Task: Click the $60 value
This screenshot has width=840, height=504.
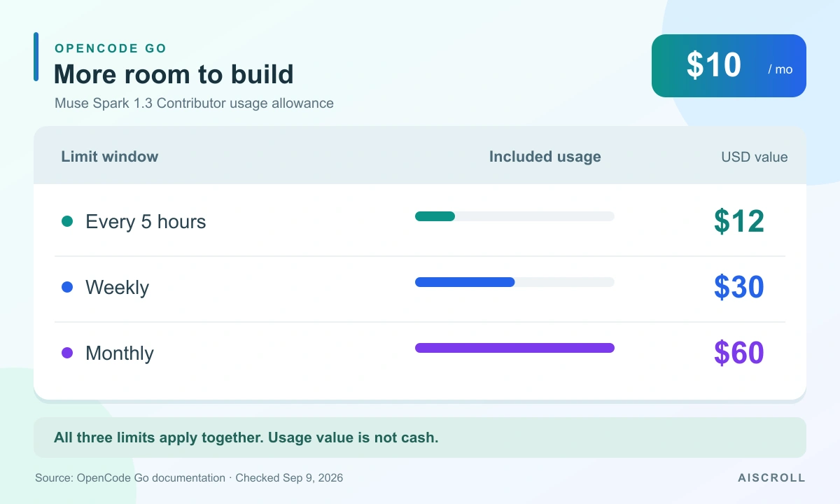Action: pyautogui.click(x=739, y=353)
